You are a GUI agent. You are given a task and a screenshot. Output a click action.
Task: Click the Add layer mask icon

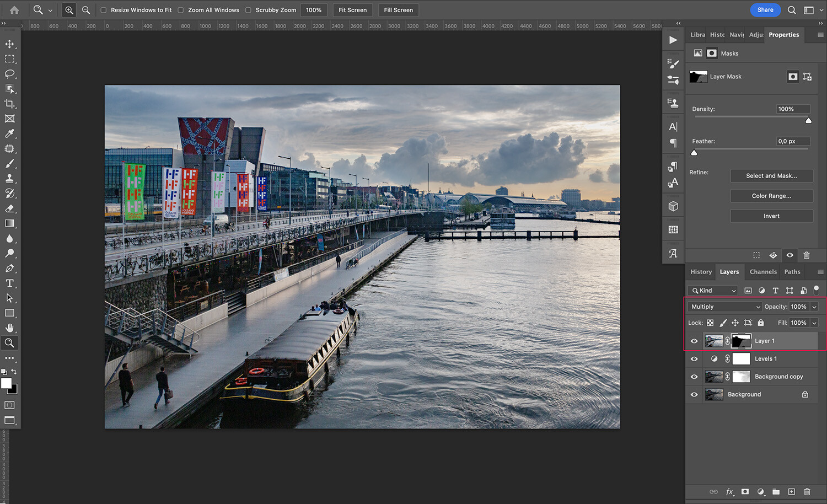[x=745, y=491]
